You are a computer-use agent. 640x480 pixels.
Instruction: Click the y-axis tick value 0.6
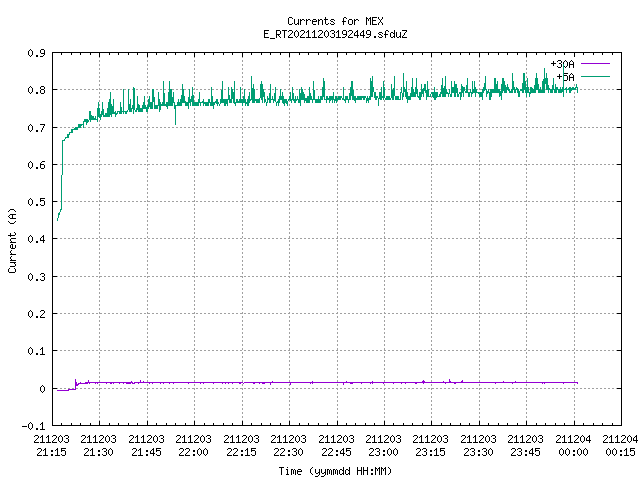[x=36, y=165]
